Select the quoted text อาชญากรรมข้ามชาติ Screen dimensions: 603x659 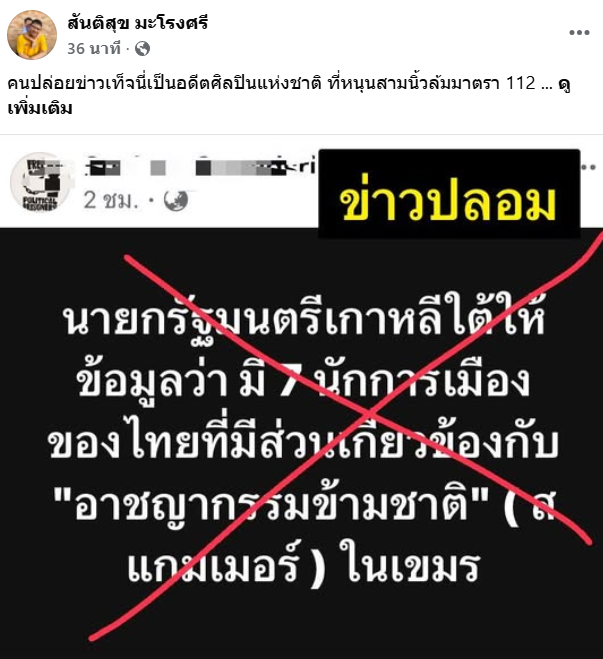271,504
